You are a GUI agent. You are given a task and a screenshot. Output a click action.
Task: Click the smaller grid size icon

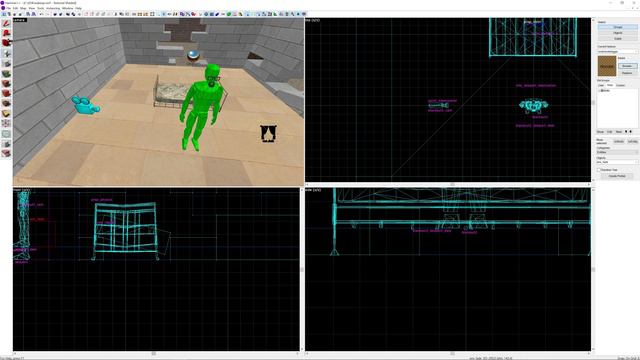15,14
